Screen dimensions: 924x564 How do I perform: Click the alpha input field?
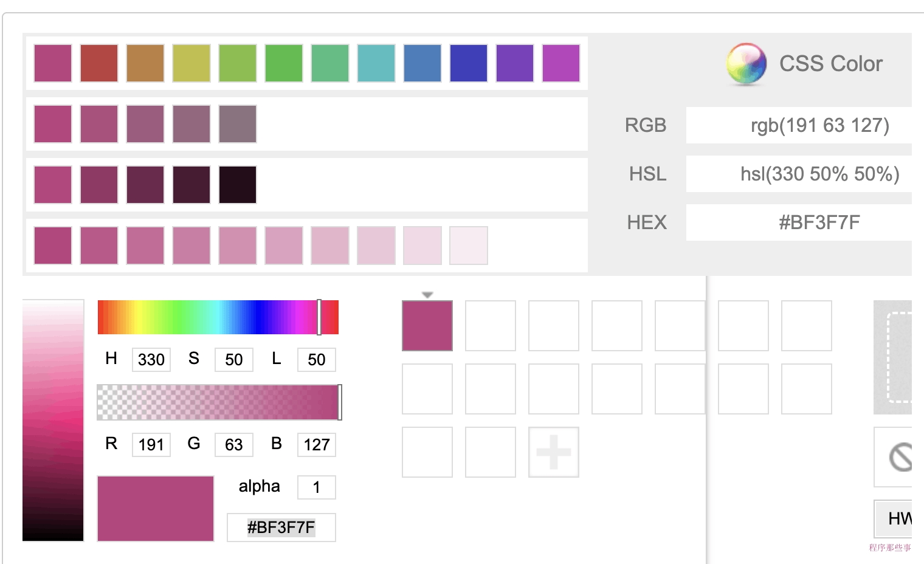[316, 487]
